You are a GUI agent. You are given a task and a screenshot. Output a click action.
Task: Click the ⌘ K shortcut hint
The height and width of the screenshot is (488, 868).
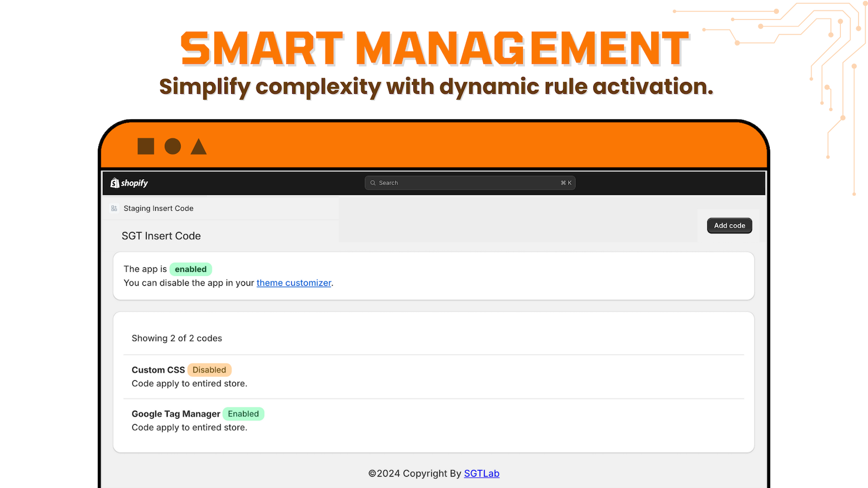coord(566,183)
